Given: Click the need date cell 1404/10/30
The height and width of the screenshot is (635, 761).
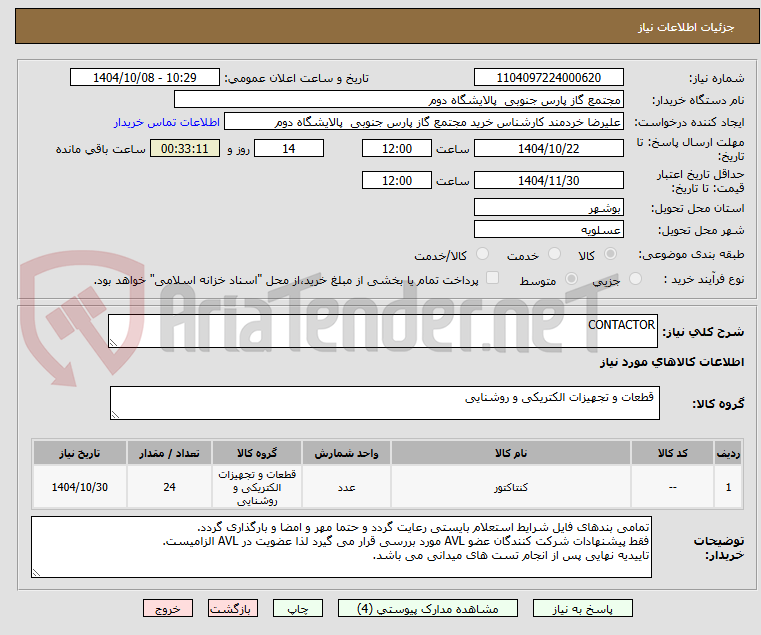Looking at the screenshot, I should click(80, 487).
